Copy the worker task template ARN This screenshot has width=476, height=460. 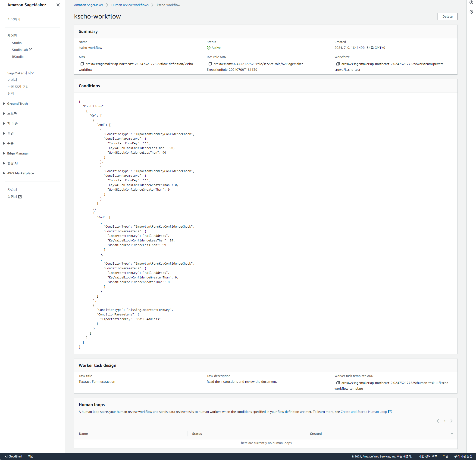[x=338, y=383]
